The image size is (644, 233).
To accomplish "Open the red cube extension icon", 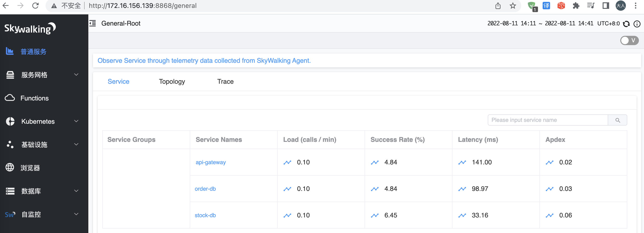I will click(x=561, y=6).
